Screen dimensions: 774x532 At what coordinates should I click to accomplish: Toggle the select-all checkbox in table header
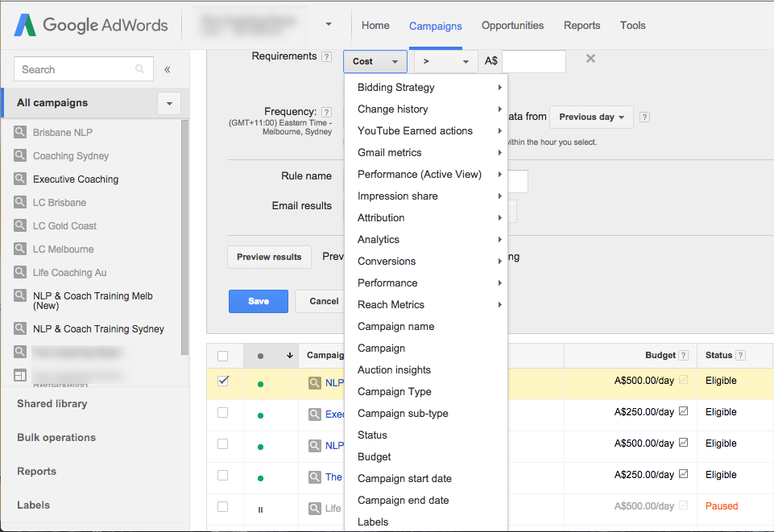222,356
